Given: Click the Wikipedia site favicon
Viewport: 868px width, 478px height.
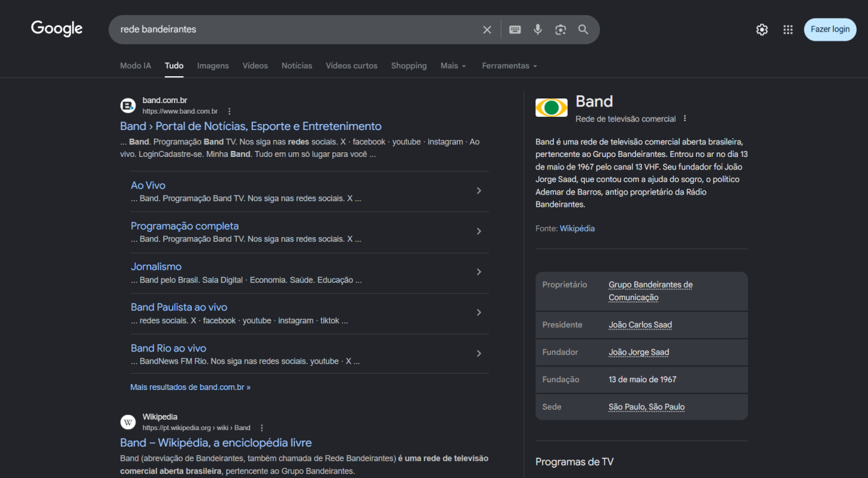Looking at the screenshot, I should [127, 422].
